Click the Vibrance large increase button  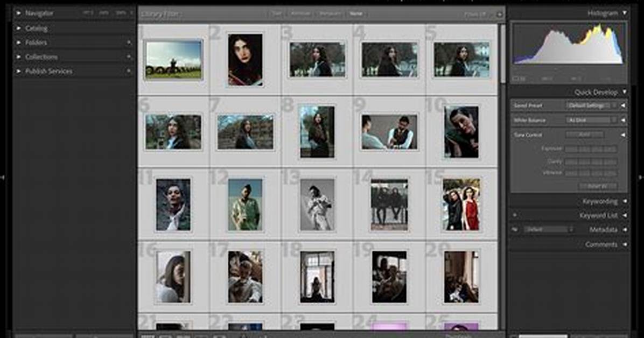611,173
